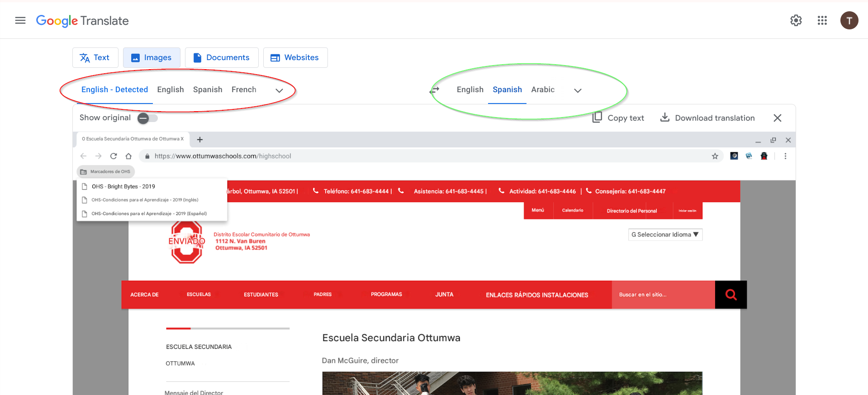Switch to Websites translation mode
This screenshot has height=395, width=868.
(x=295, y=57)
